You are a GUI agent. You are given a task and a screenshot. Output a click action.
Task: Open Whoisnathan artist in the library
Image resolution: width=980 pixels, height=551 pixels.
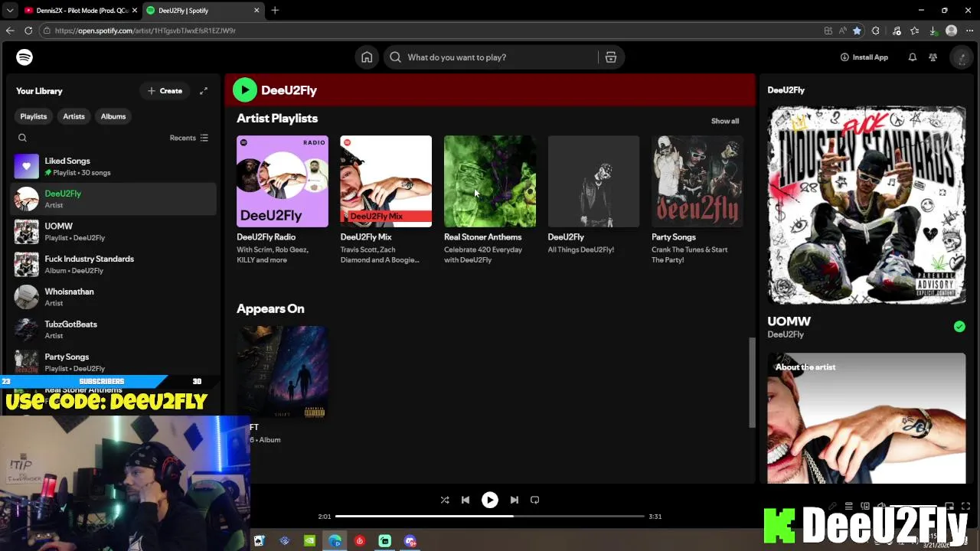(x=112, y=297)
